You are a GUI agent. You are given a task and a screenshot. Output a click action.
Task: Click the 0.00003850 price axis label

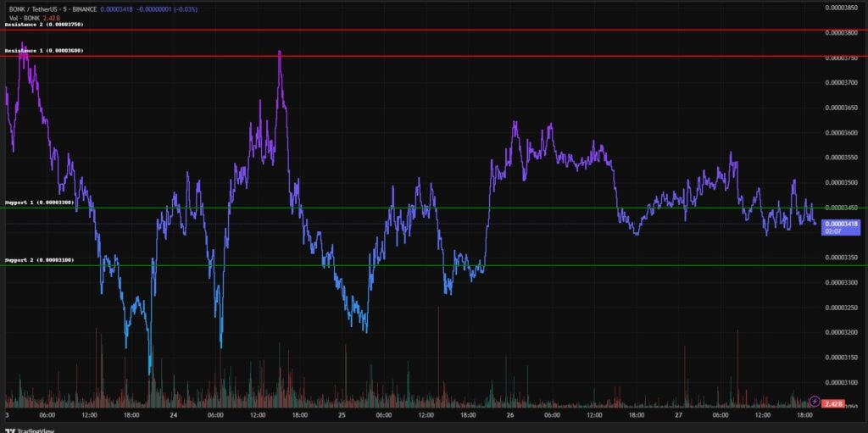click(x=842, y=8)
